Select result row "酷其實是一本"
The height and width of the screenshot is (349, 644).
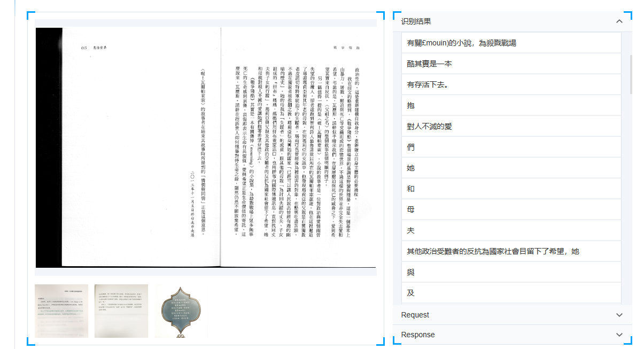click(430, 64)
